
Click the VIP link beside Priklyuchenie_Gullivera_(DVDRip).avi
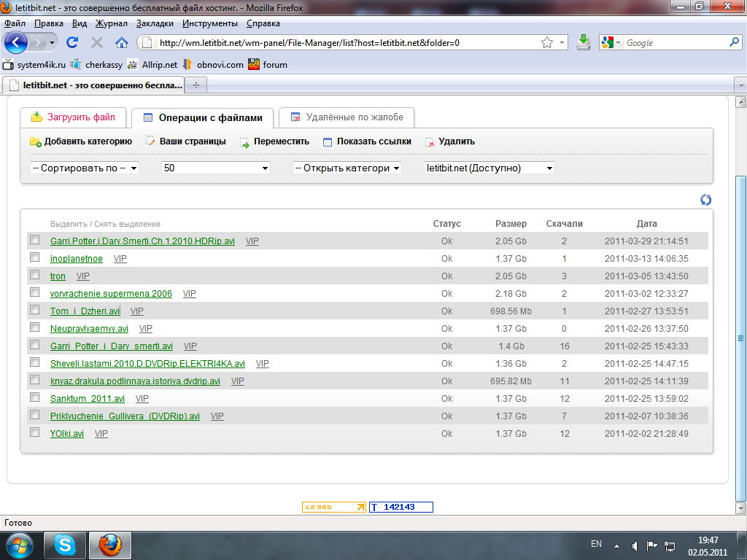click(x=217, y=416)
